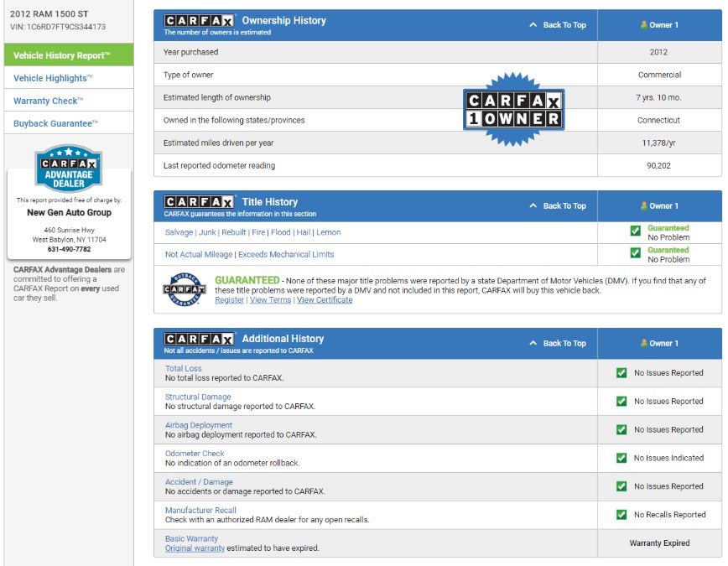Go to Warranty Check
The height and width of the screenshot is (566, 728).
click(69, 101)
